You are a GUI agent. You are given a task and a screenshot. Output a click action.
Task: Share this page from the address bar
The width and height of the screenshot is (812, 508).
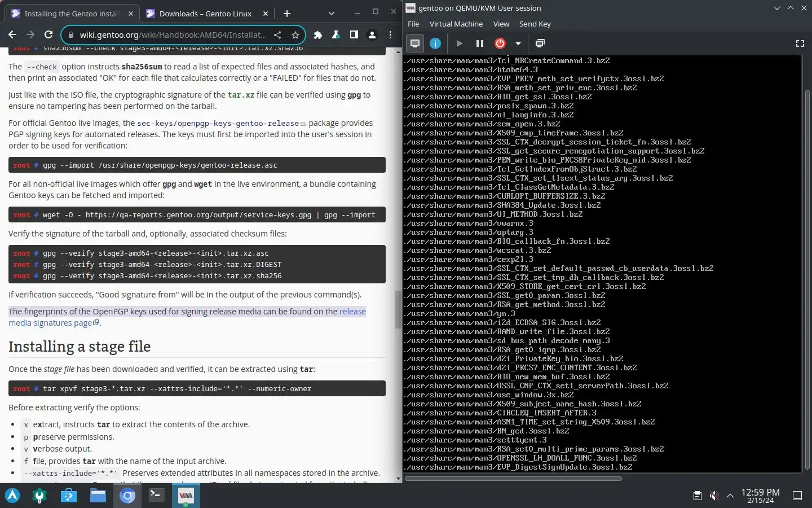pos(277,35)
